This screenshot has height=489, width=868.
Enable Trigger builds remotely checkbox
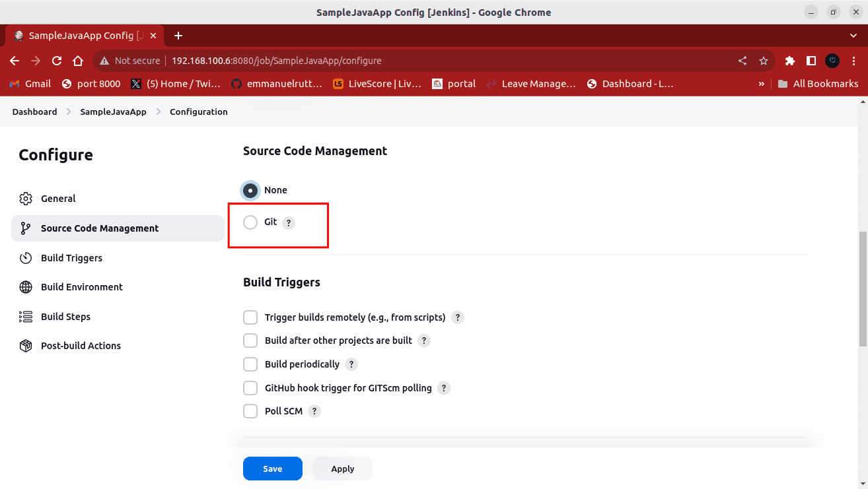coord(250,317)
